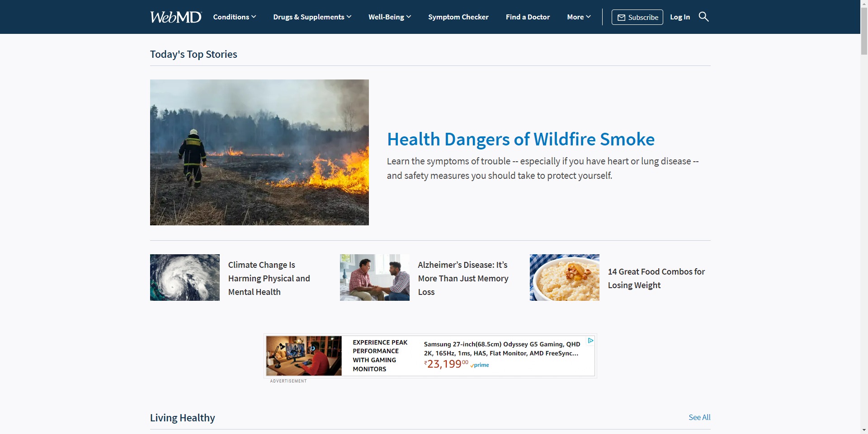
Task: Click the Subscribe envelope button
Action: pos(637,17)
